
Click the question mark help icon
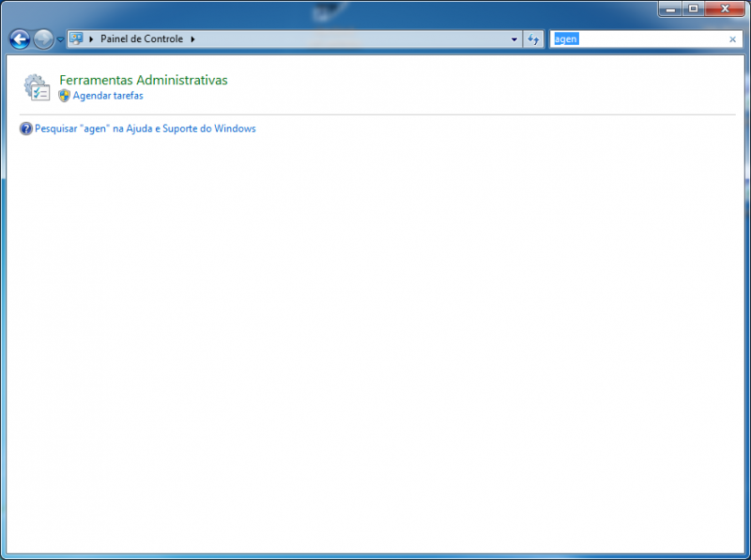tap(25, 129)
